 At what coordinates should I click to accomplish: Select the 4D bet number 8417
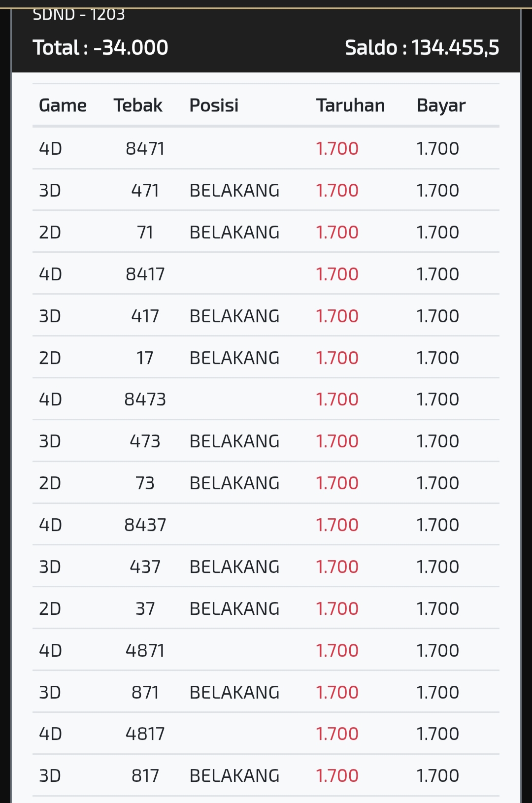(x=145, y=274)
